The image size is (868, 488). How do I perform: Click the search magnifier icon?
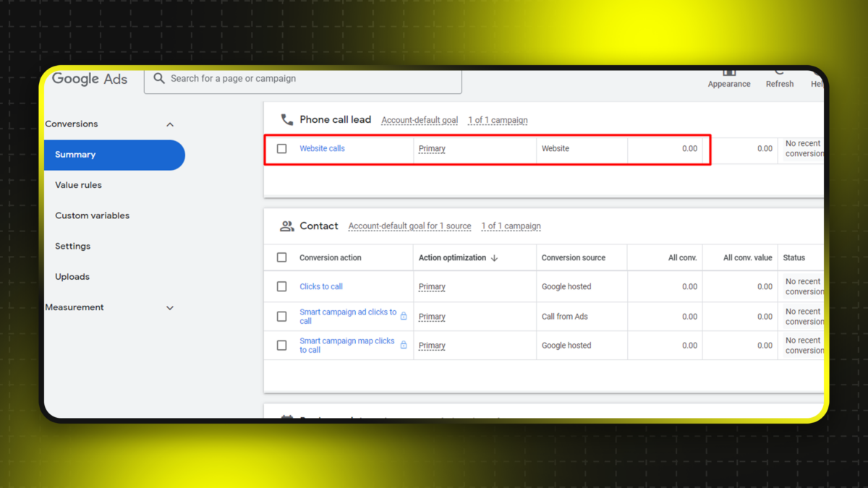click(x=159, y=78)
